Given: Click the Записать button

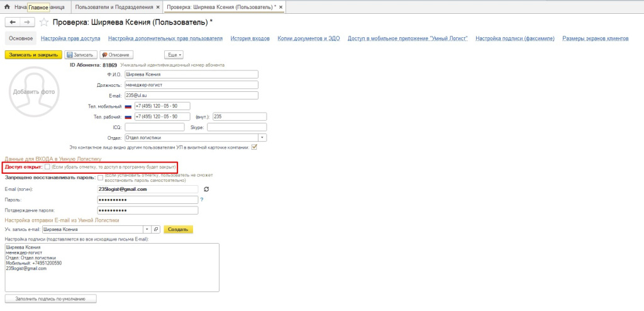Looking at the screenshot, I should (x=81, y=55).
